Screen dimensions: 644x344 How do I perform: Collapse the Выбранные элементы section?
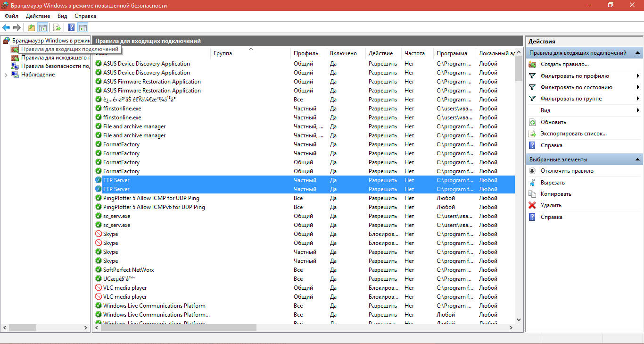637,159
